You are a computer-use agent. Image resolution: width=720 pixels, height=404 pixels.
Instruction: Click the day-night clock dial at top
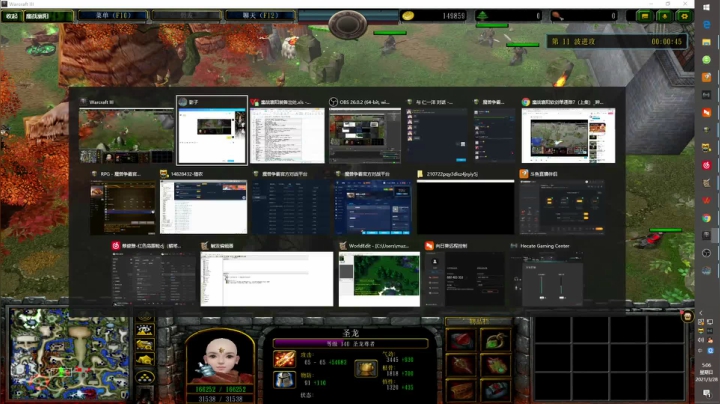(348, 23)
